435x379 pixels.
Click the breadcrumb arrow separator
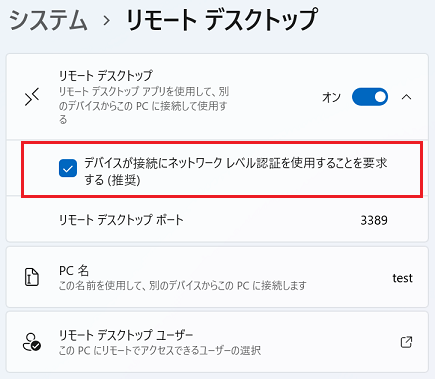(x=107, y=21)
